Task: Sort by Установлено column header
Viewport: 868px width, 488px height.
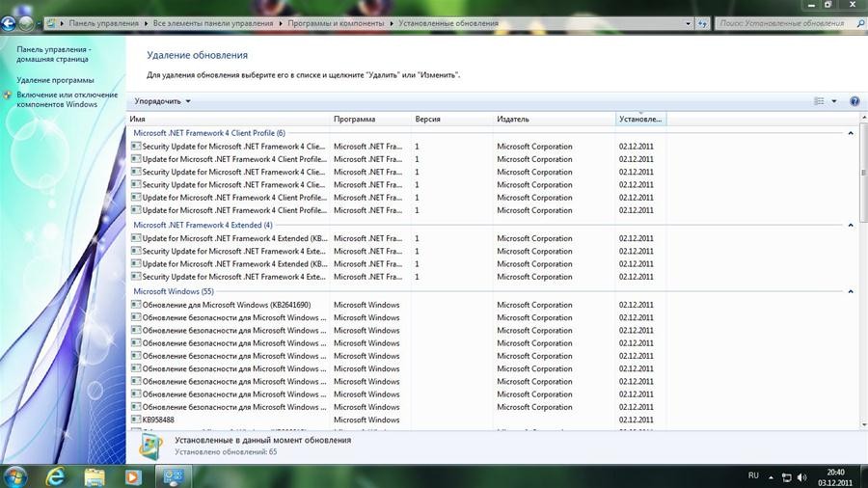Action: coord(640,119)
